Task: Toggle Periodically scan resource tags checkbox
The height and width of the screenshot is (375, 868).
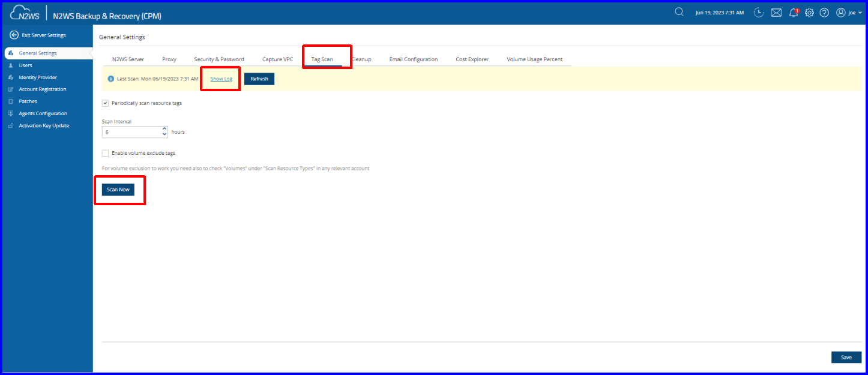Action: coord(106,103)
